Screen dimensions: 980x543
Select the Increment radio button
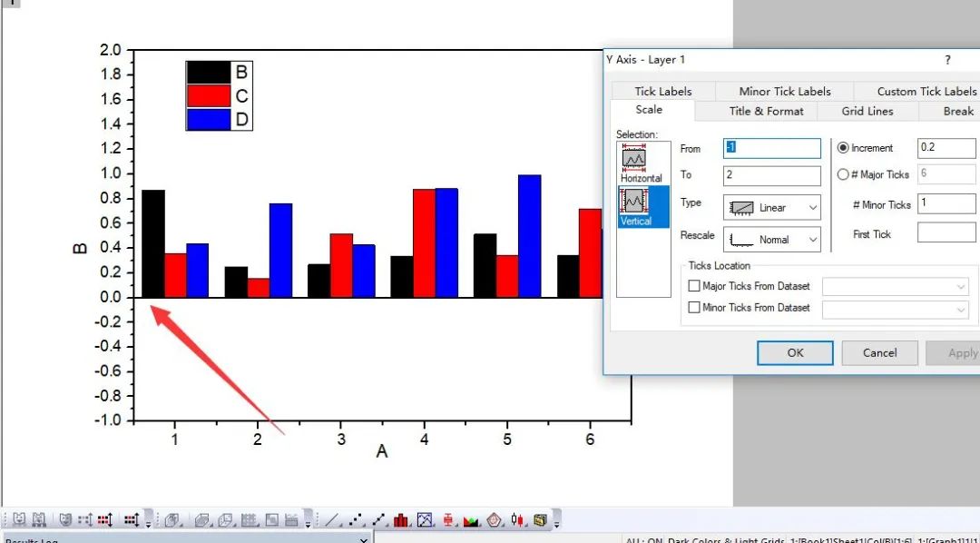click(843, 148)
